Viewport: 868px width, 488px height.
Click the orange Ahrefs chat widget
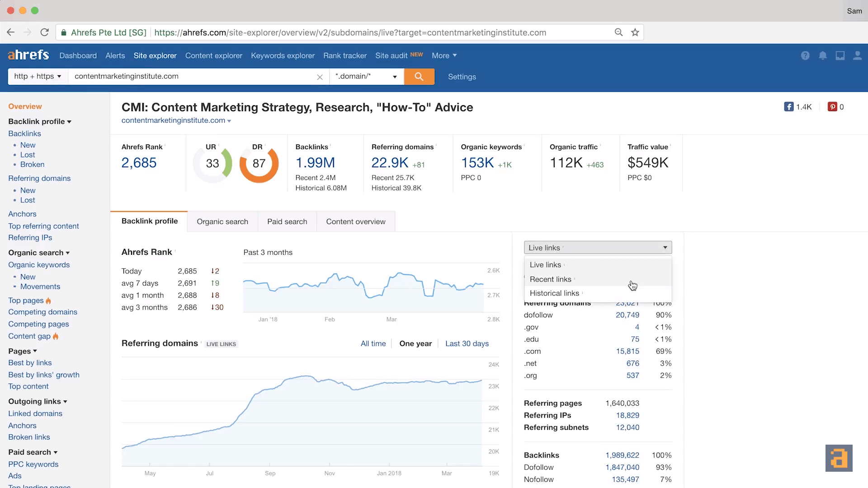point(839,458)
